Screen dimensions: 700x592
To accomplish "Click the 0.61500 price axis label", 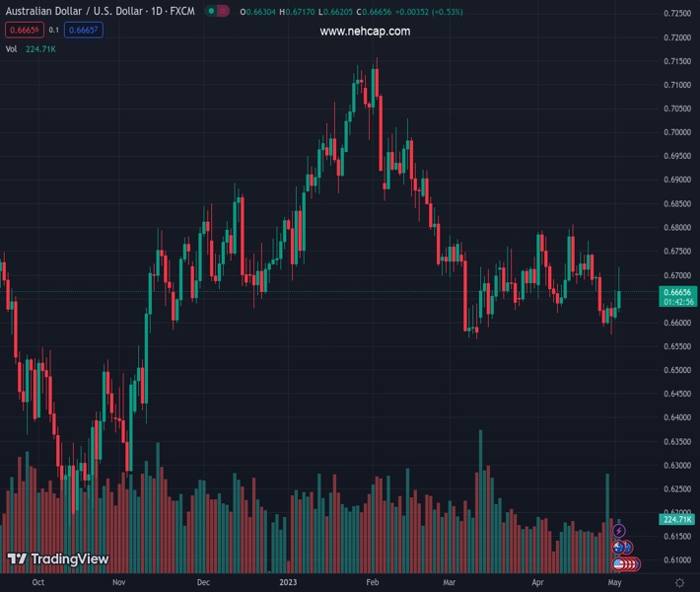I will (677, 536).
